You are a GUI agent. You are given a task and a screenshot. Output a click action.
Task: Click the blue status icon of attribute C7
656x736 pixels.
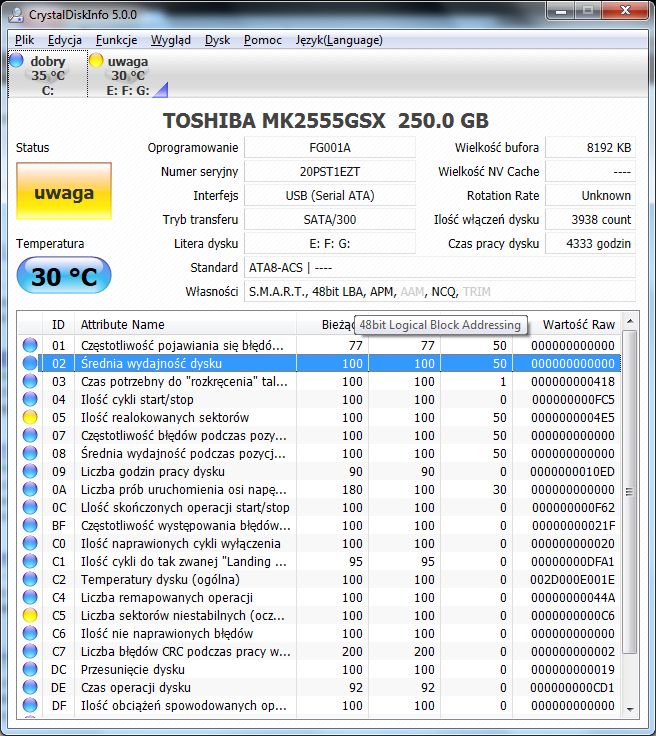pos(30,651)
